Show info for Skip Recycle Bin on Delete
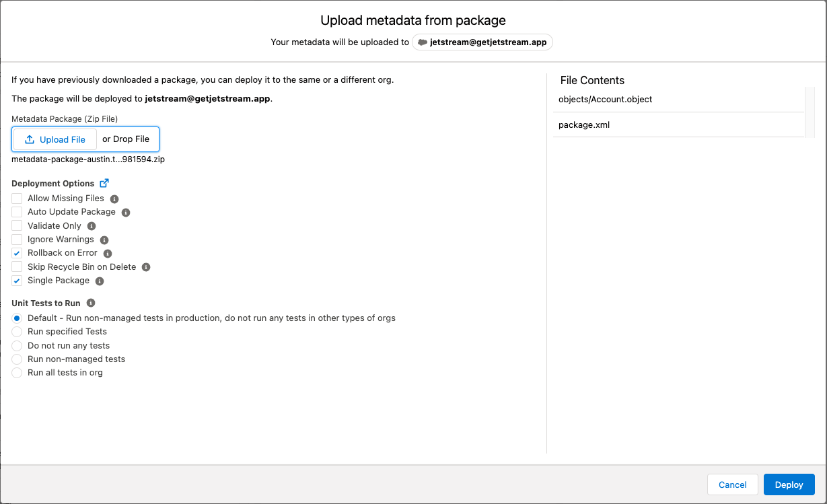This screenshot has width=827, height=504. pyautogui.click(x=146, y=267)
